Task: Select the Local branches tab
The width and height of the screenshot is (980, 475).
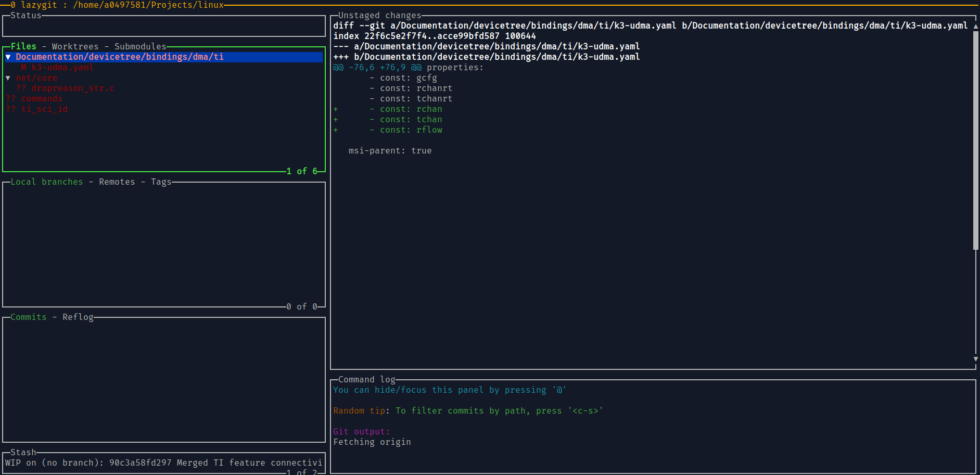Action: pos(46,182)
